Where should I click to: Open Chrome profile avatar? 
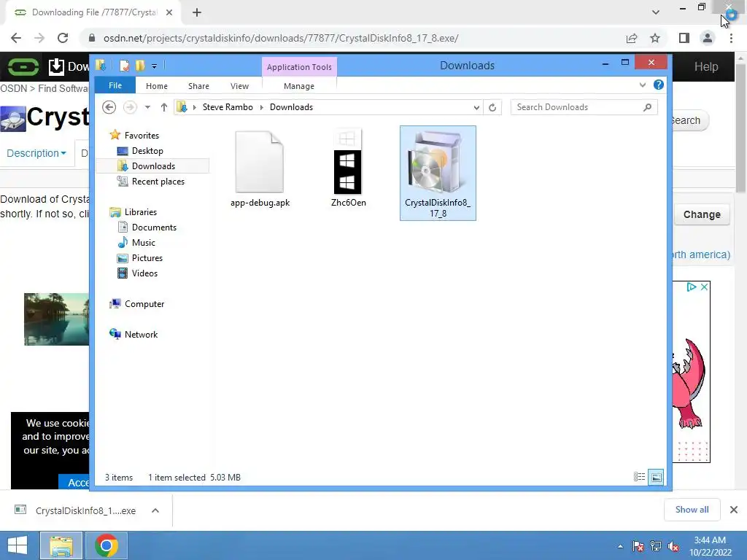pyautogui.click(x=708, y=38)
